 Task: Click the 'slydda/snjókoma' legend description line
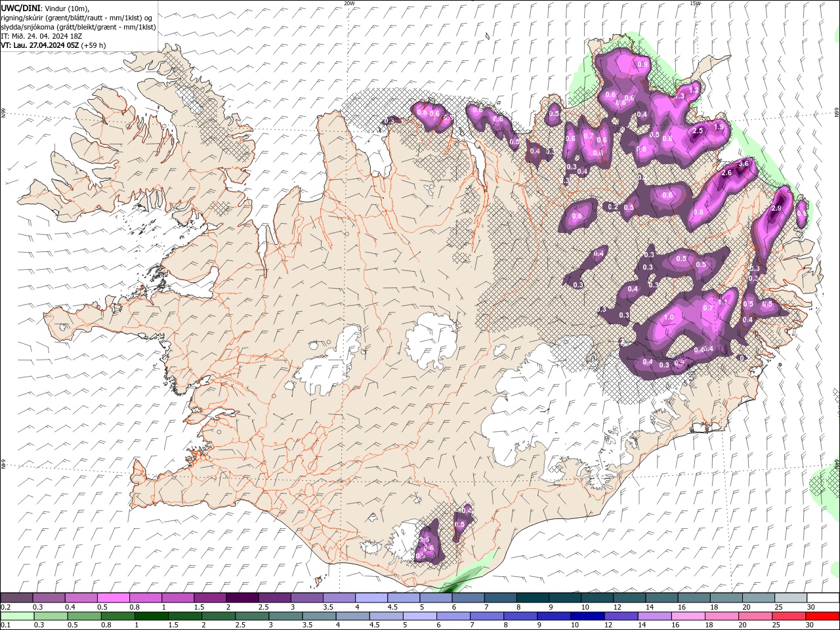point(78,27)
